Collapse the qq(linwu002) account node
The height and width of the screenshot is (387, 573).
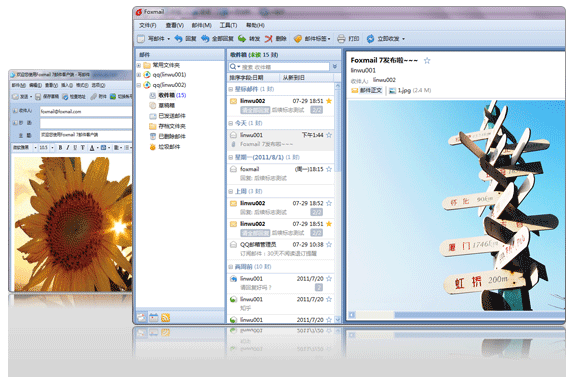[x=139, y=85]
